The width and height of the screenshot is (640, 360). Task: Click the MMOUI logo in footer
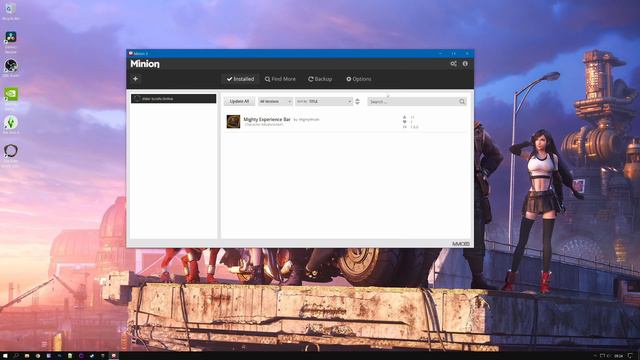(x=461, y=244)
